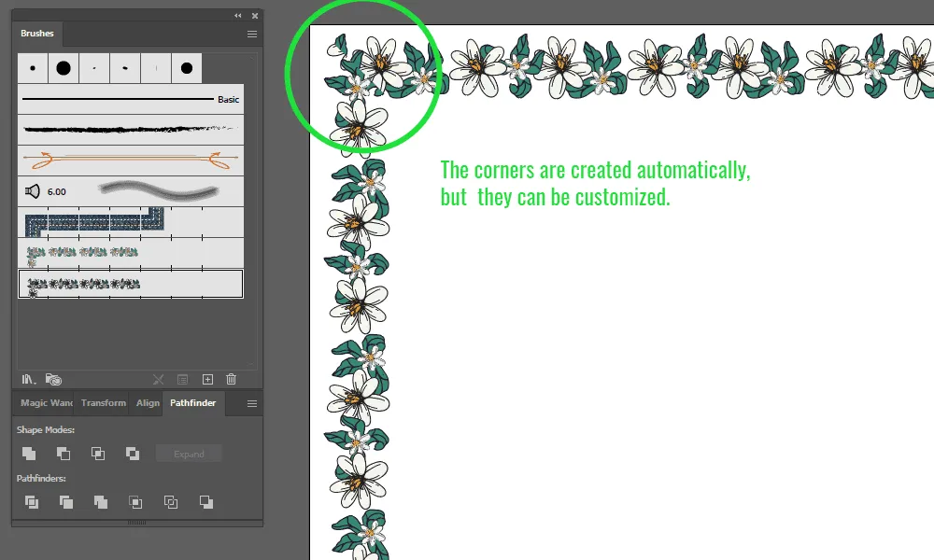Choose the orange arrow art brush

pyautogui.click(x=131, y=161)
